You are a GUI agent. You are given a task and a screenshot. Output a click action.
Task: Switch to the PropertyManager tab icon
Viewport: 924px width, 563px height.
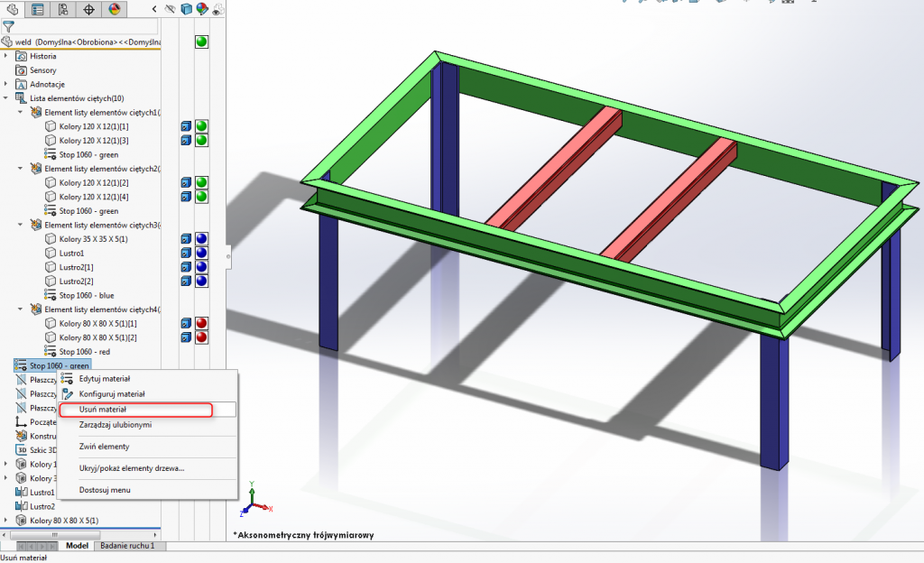pyautogui.click(x=37, y=10)
